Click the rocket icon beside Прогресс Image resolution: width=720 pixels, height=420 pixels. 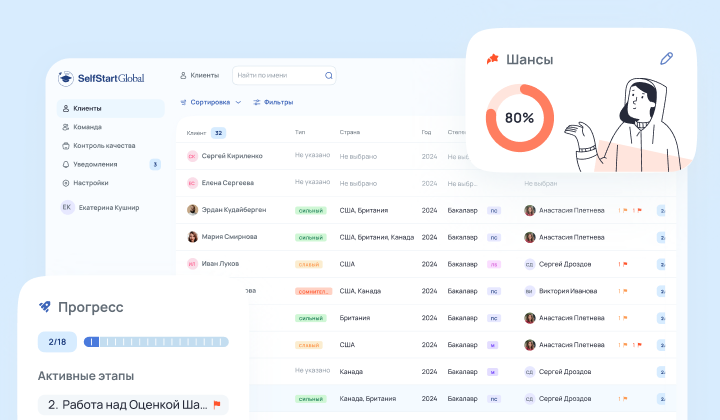point(45,307)
